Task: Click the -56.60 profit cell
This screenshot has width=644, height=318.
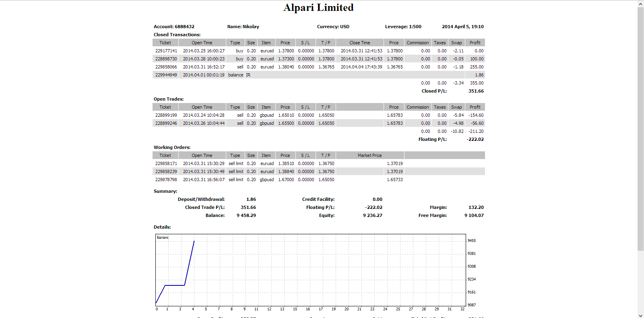Action: tap(477, 123)
